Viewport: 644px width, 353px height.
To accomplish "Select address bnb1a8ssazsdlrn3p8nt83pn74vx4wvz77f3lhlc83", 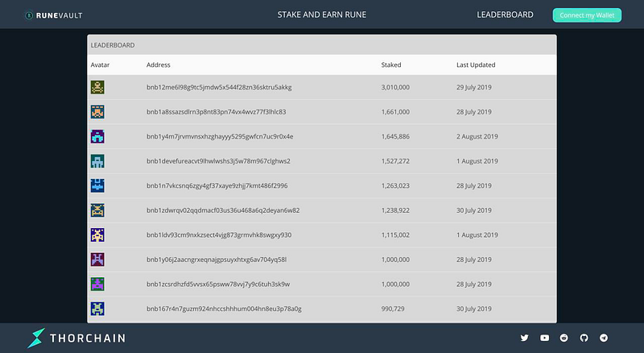I will point(216,112).
